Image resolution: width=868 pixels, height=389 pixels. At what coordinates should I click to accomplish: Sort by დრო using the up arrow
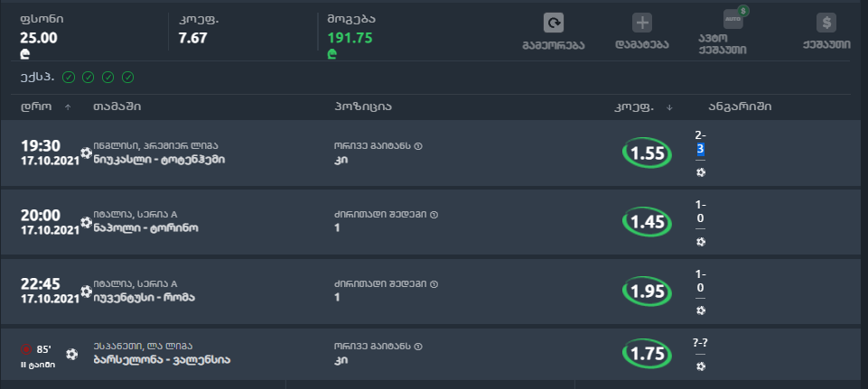pyautogui.click(x=68, y=107)
